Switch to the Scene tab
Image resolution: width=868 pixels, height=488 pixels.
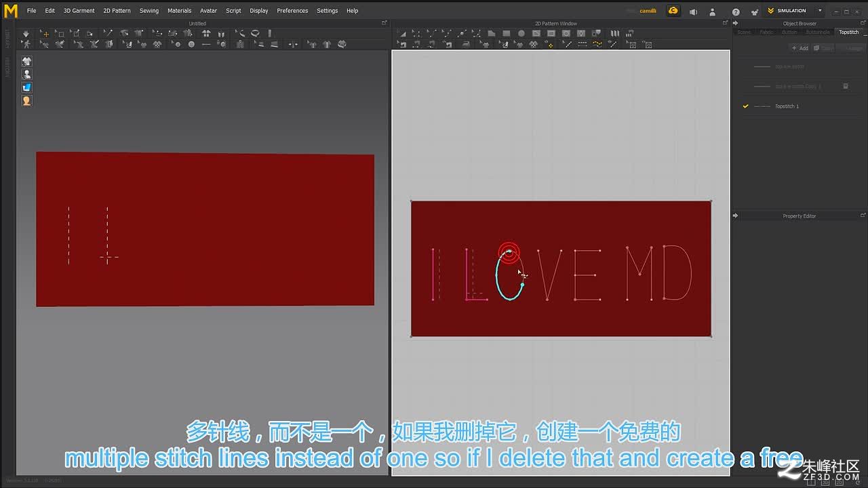pos(745,32)
